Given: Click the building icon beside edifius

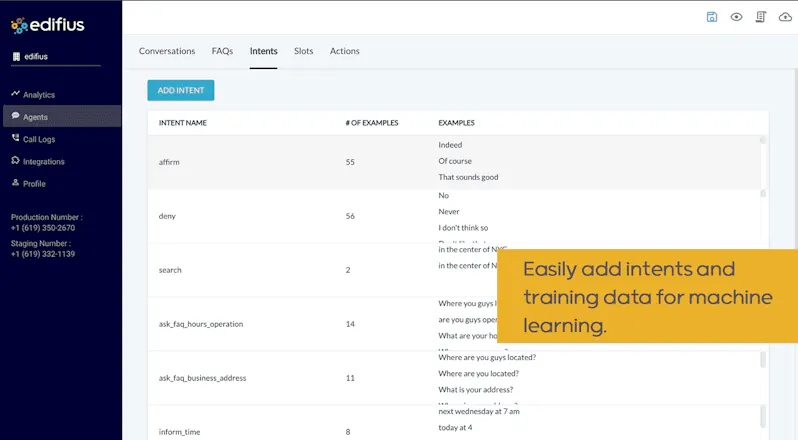Looking at the screenshot, I should 16,56.
